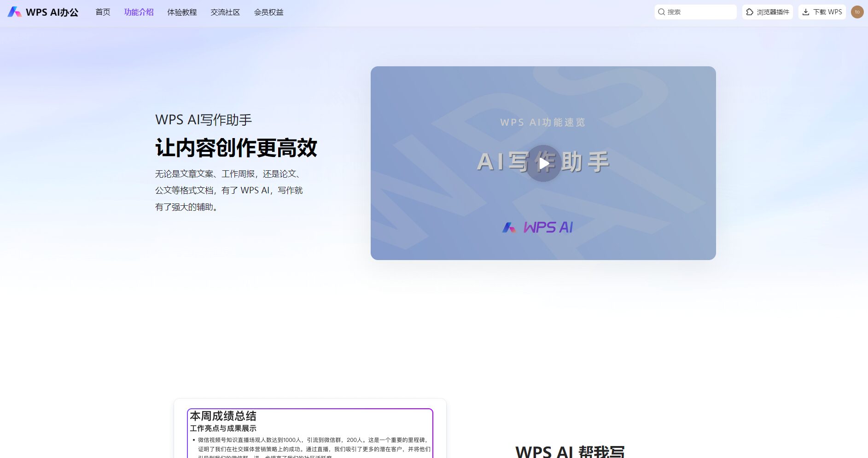Click the WPS AI 帮我写 heading

[x=570, y=452]
